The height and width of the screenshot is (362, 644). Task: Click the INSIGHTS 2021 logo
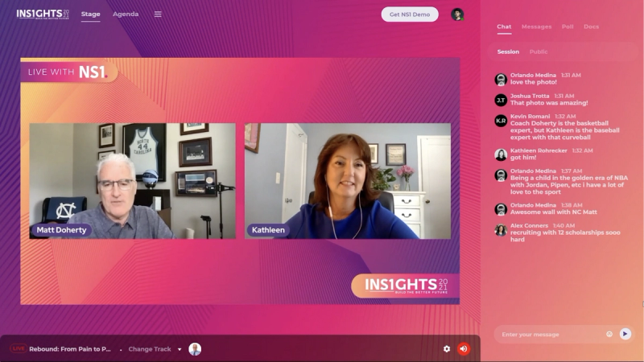(43, 14)
